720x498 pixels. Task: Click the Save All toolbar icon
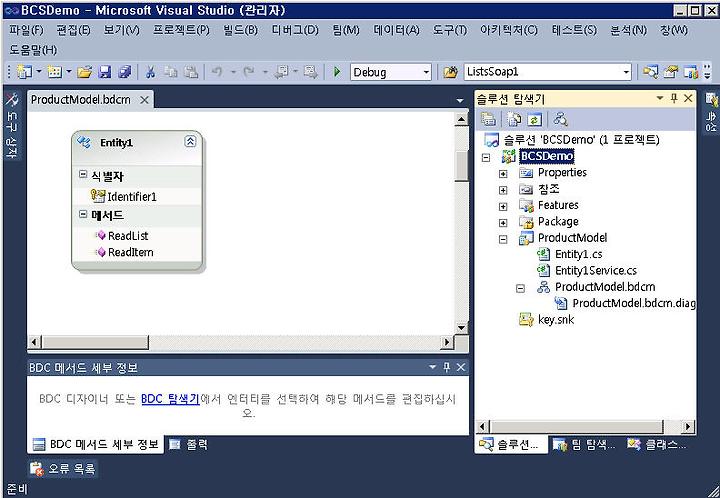125,72
